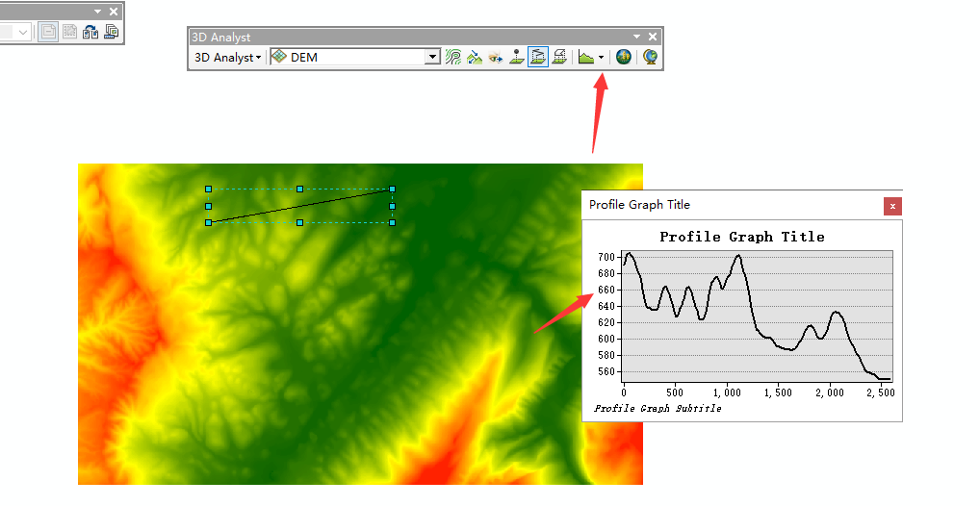Click the bottom-left handle of the selected line
This screenshot has height=506, width=980.
209,222
